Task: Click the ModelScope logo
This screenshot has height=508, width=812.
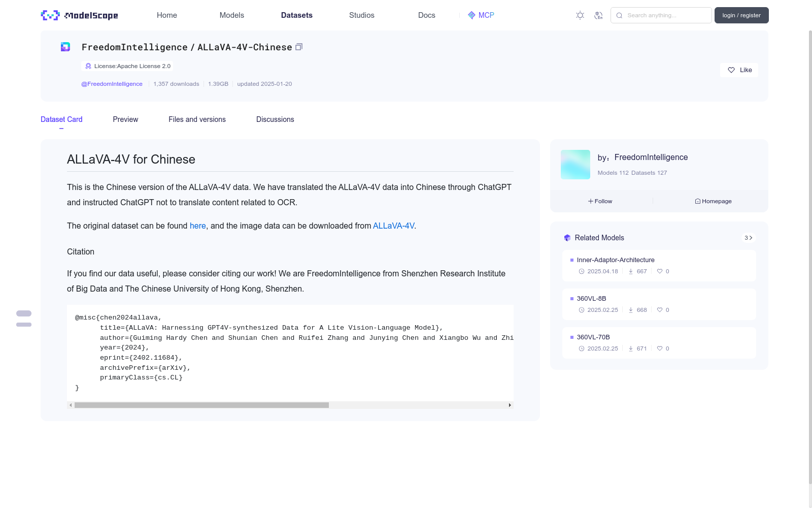Action: (79, 15)
